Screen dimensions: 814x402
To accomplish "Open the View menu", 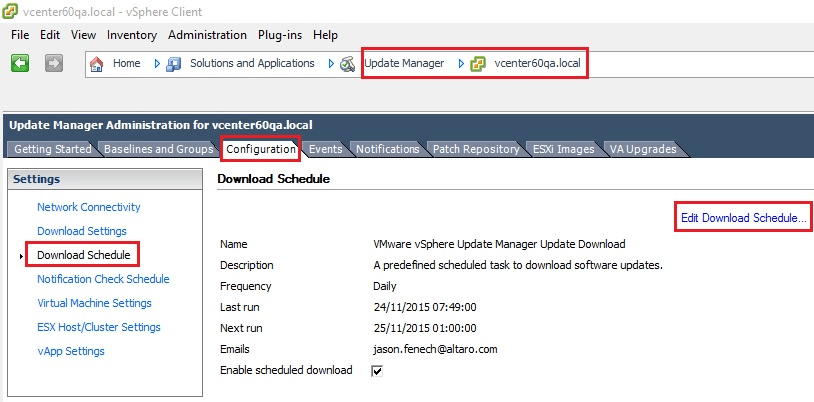I will [84, 35].
